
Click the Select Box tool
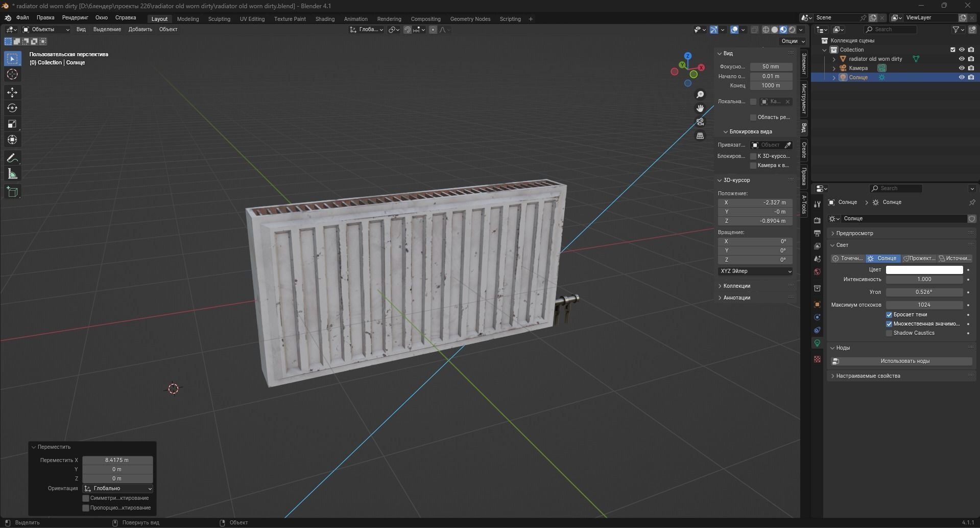coord(12,59)
